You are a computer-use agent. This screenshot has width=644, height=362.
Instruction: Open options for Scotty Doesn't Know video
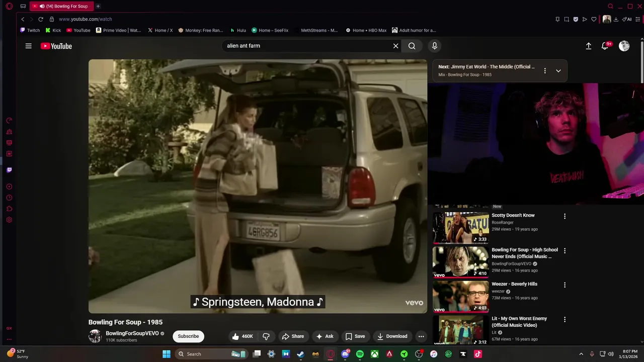tap(565, 216)
